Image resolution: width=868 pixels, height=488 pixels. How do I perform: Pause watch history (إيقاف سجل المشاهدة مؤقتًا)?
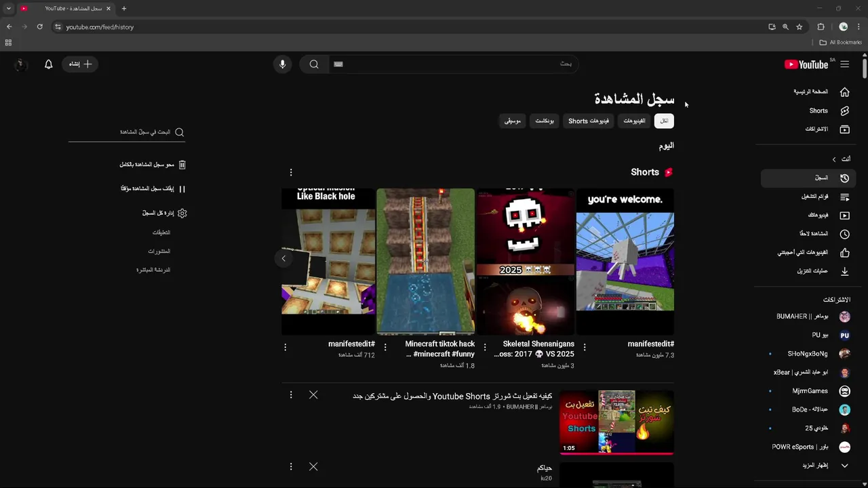pyautogui.click(x=153, y=189)
